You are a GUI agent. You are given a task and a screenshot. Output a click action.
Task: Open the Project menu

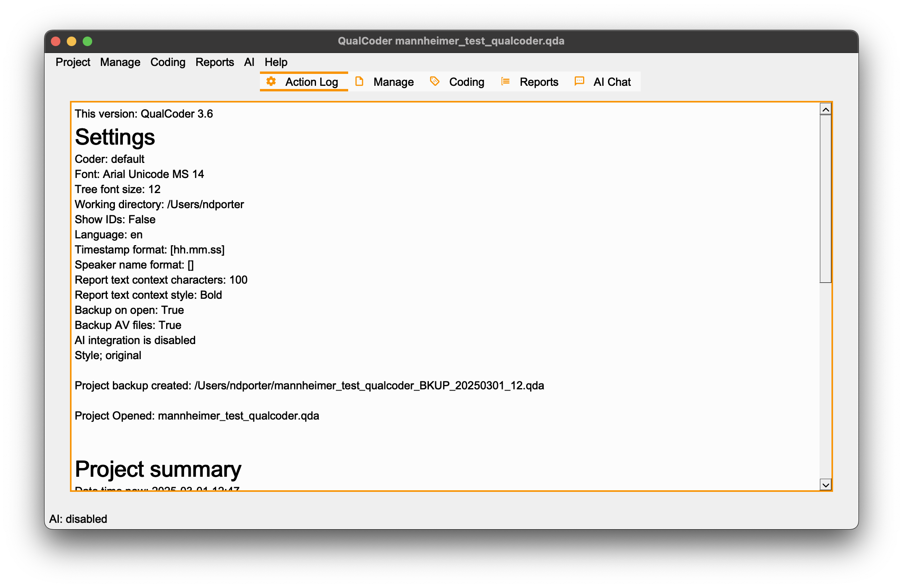pyautogui.click(x=73, y=62)
